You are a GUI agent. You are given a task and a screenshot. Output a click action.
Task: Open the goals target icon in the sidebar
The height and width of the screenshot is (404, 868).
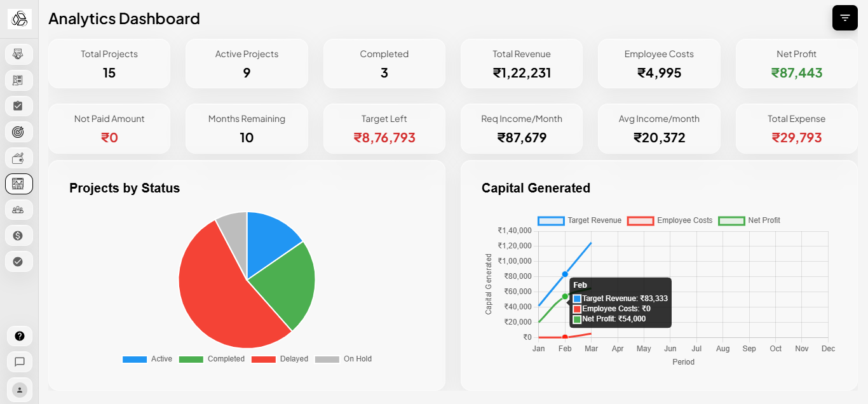pyautogui.click(x=18, y=131)
